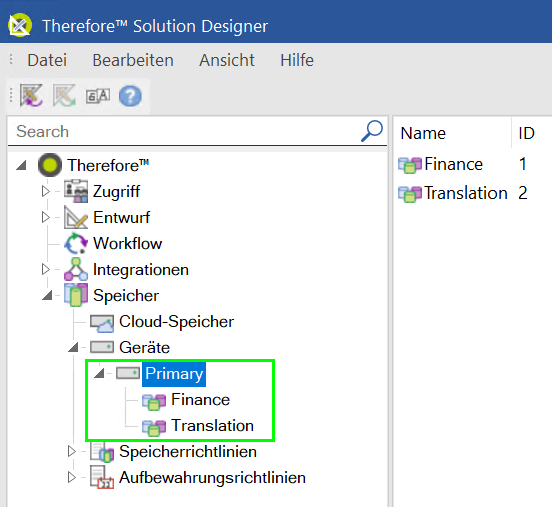Select Translation under Primary in tree
Screen dimensions: 552x507
[212, 426]
